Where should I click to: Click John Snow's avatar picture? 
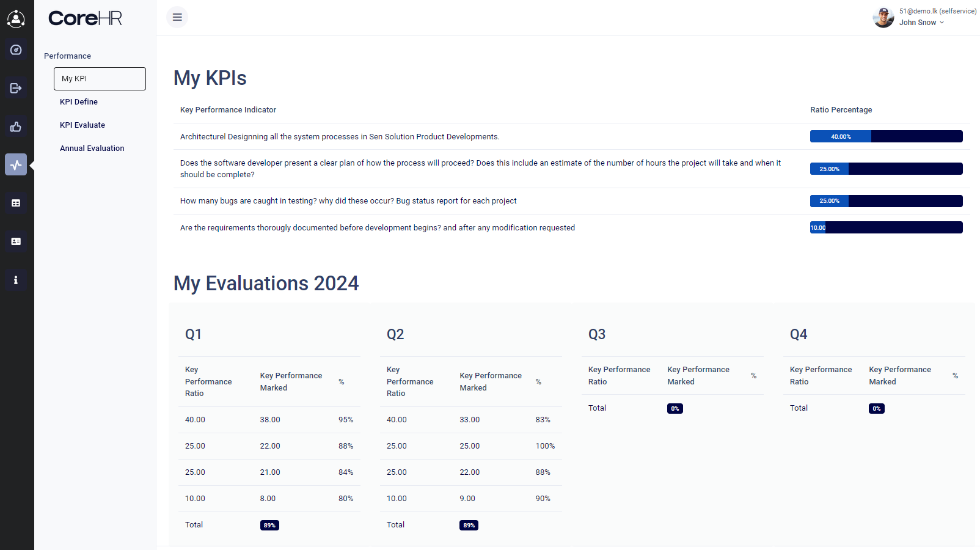point(883,17)
